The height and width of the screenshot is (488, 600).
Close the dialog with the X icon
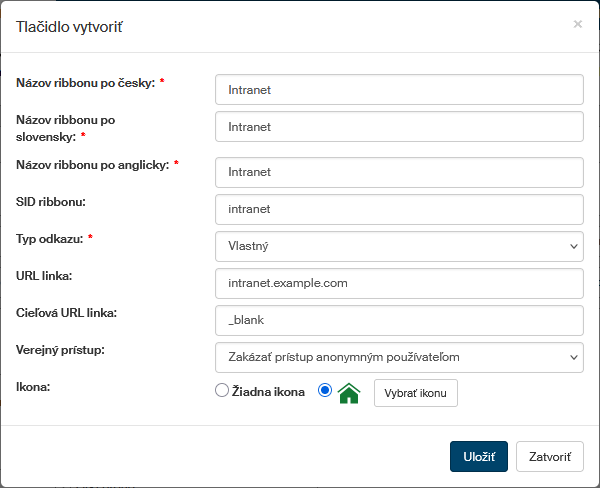[577, 24]
